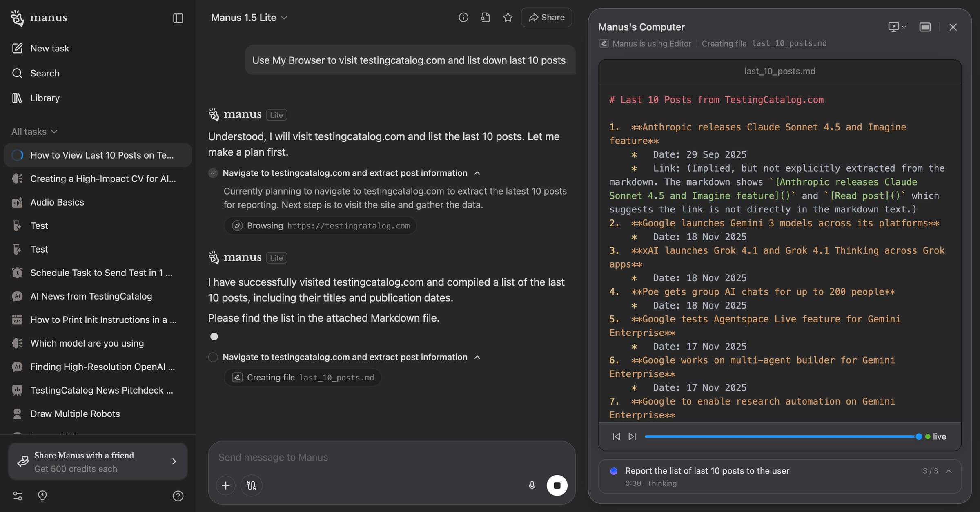Open the Library section

tap(45, 98)
